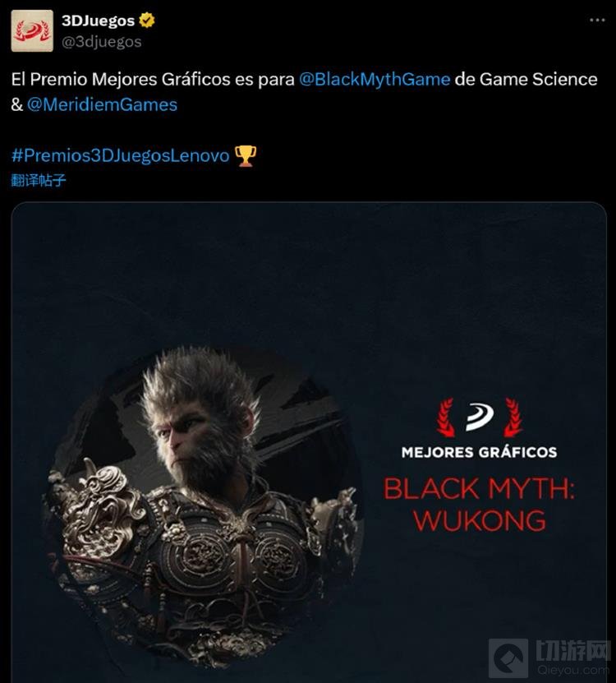The height and width of the screenshot is (683, 616).
Task: Open the attached award image
Action: click(309, 442)
